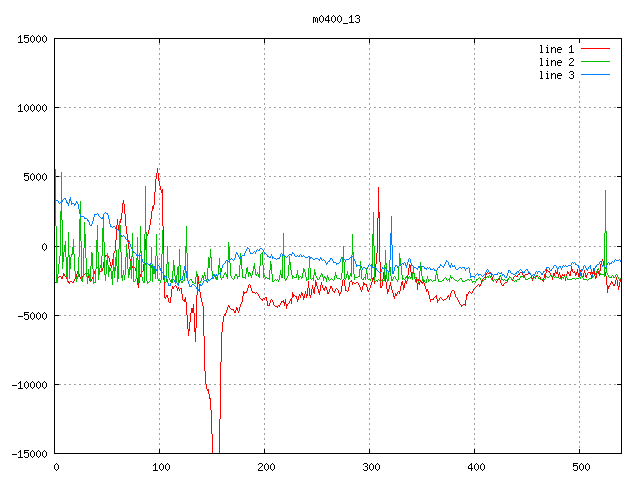Click the 100 x-axis tick label

pyautogui.click(x=160, y=467)
